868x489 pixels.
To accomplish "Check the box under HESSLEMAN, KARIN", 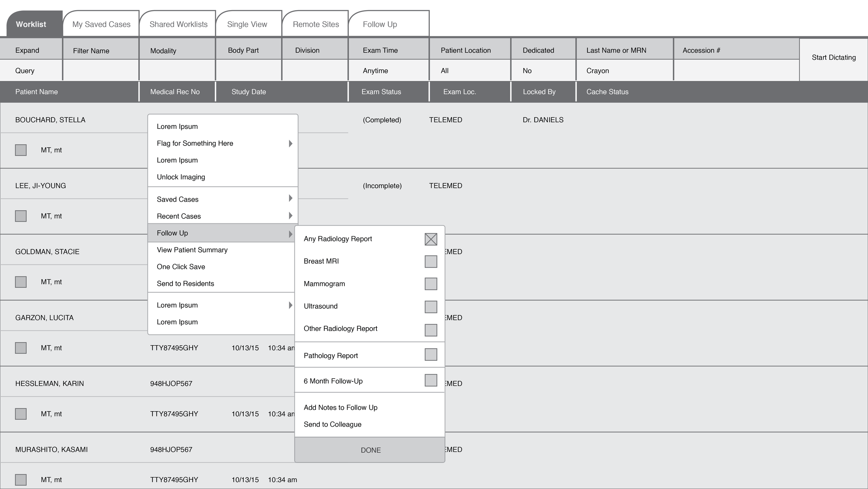I will (21, 414).
